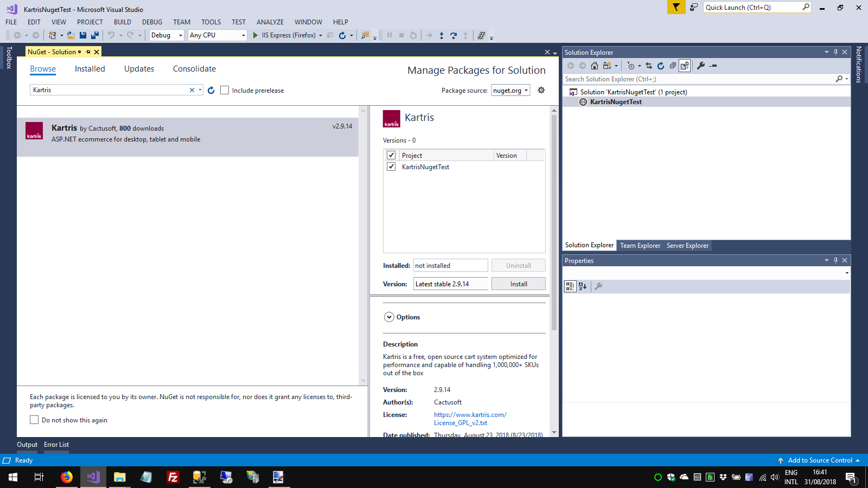Open FileZilla from the taskbar
This screenshot has width=868, height=488.
click(173, 477)
